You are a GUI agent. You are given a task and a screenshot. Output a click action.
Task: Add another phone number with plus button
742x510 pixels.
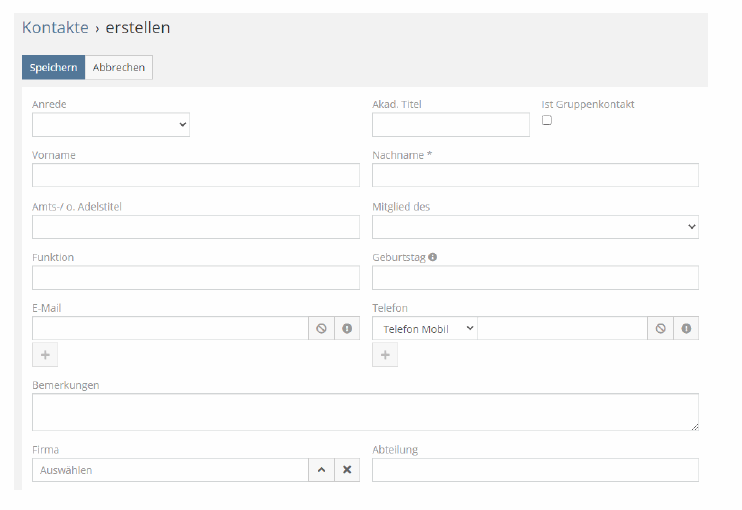click(x=385, y=355)
